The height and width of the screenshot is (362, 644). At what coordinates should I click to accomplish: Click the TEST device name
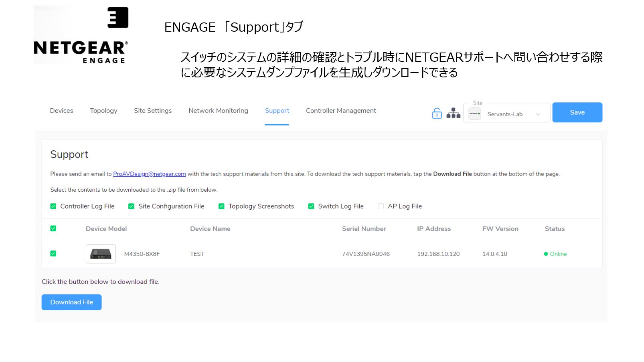(x=197, y=254)
